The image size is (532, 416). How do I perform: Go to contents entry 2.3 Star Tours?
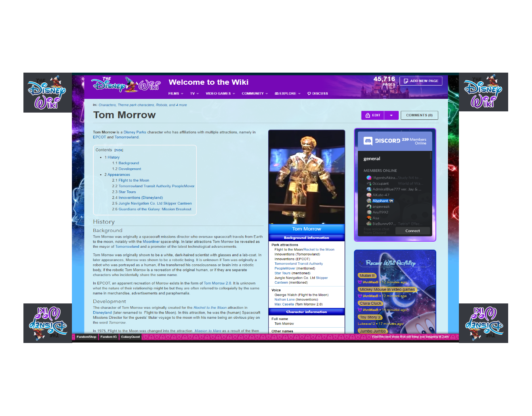point(124,192)
